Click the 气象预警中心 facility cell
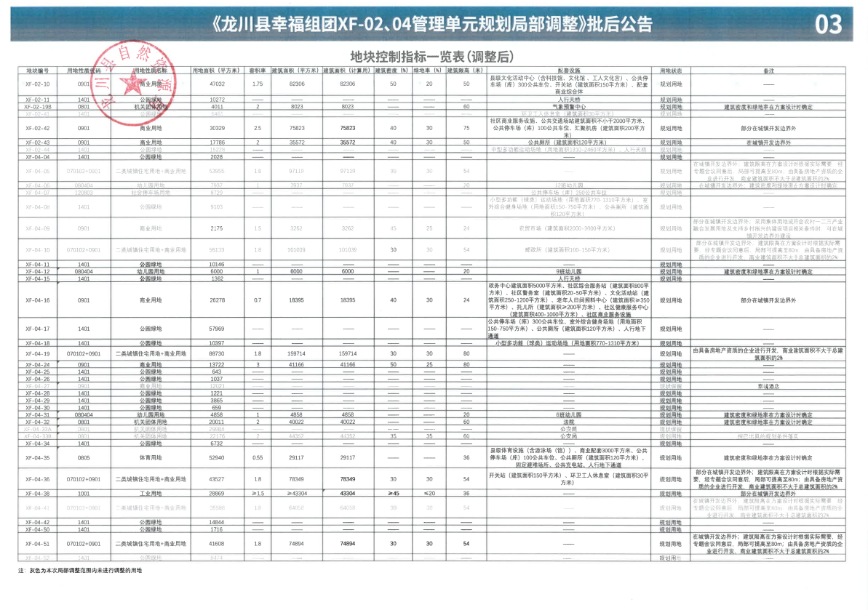Image resolution: width=868 pixels, height=610 pixels. pos(569,107)
